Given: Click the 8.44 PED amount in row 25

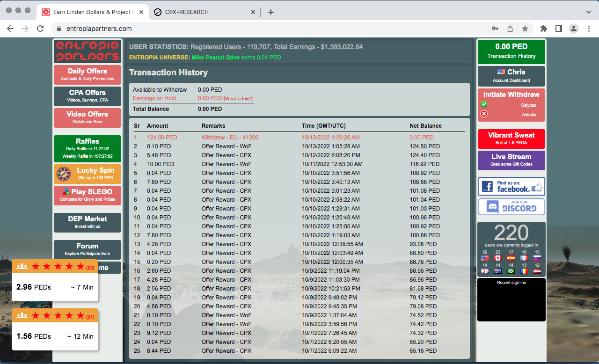Looking at the screenshot, I should (x=159, y=351).
